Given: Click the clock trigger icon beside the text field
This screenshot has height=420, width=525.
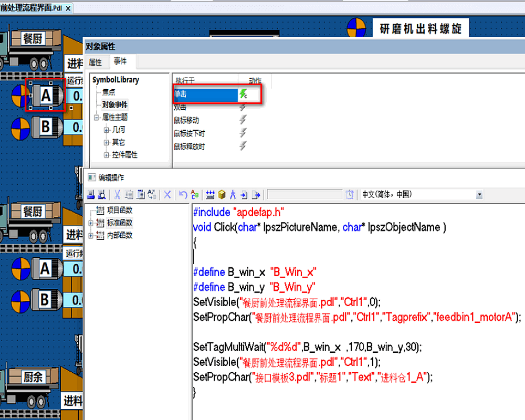Looking at the screenshot, I should point(350,195).
